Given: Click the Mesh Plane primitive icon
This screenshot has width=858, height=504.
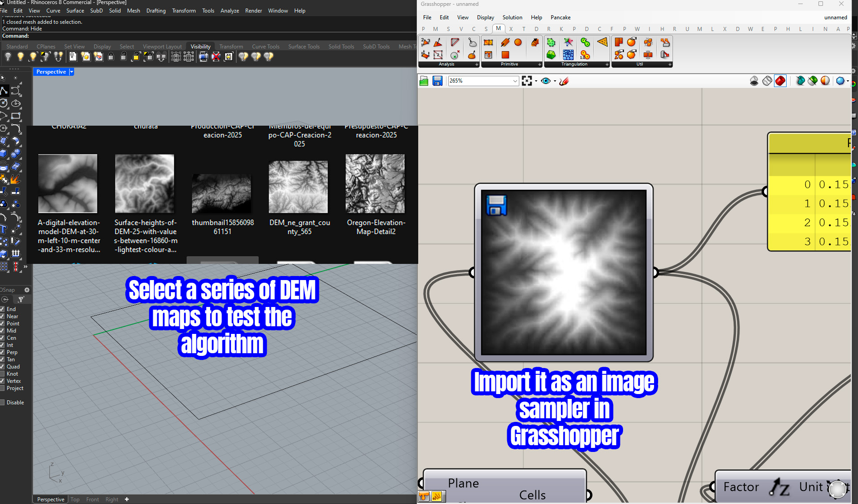Looking at the screenshot, I should click(x=505, y=55).
